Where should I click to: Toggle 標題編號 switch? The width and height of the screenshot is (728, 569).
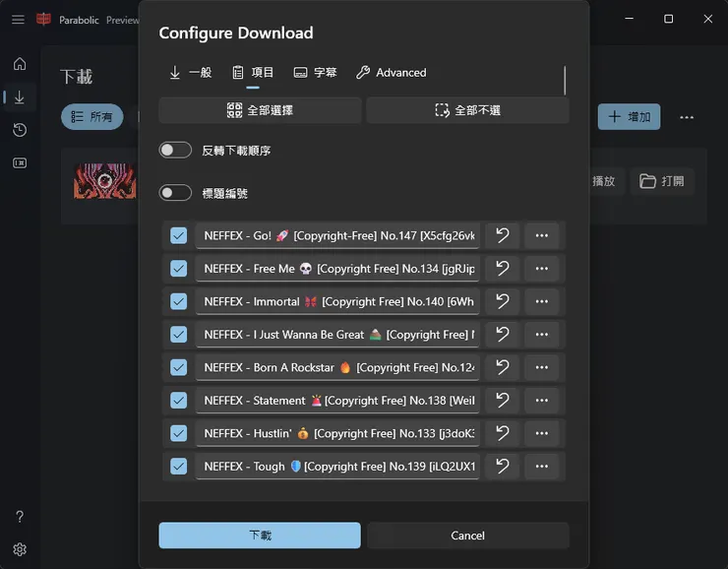click(175, 193)
